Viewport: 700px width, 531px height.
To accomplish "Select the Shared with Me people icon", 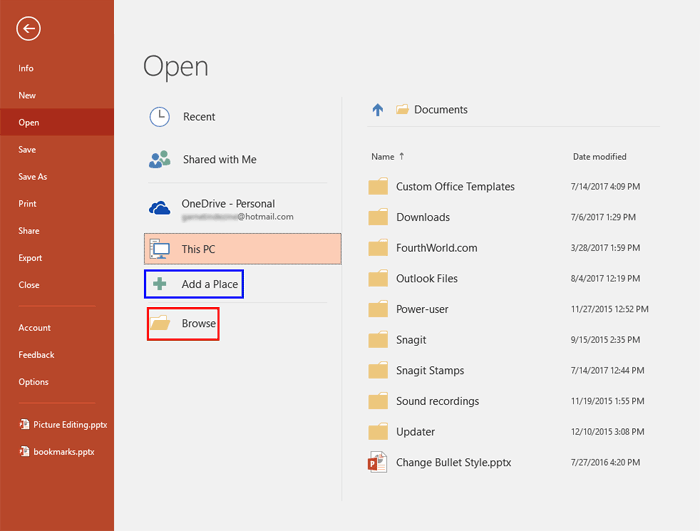I will [x=160, y=160].
